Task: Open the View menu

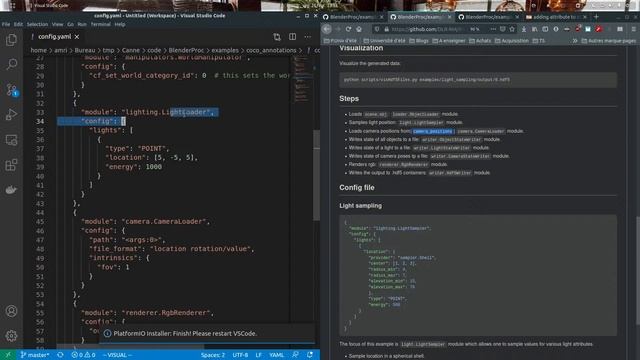Action: pos(58,24)
